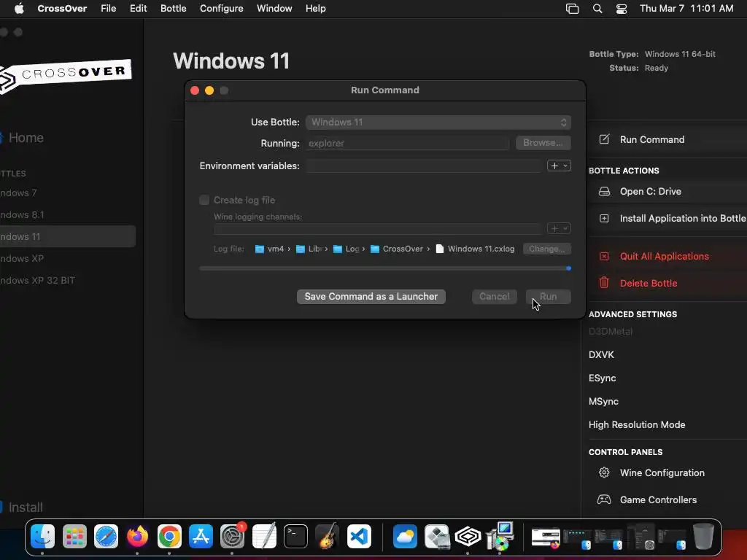Click MSync advanced setting

[x=603, y=402]
